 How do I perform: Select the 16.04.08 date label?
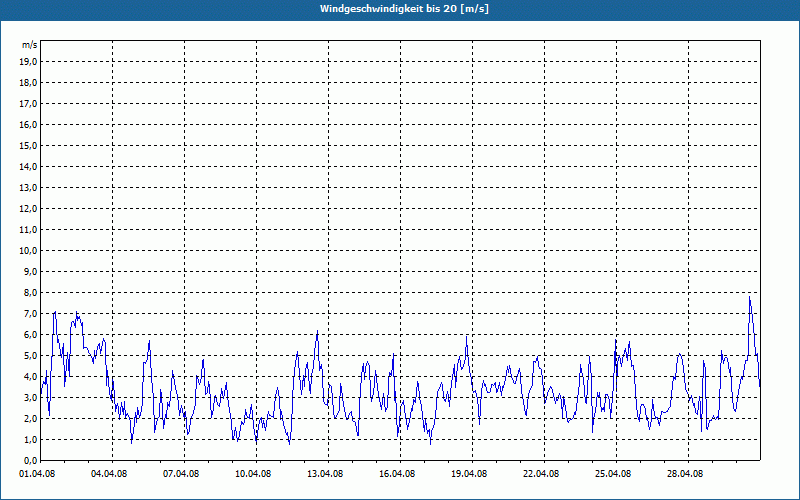[x=397, y=473]
